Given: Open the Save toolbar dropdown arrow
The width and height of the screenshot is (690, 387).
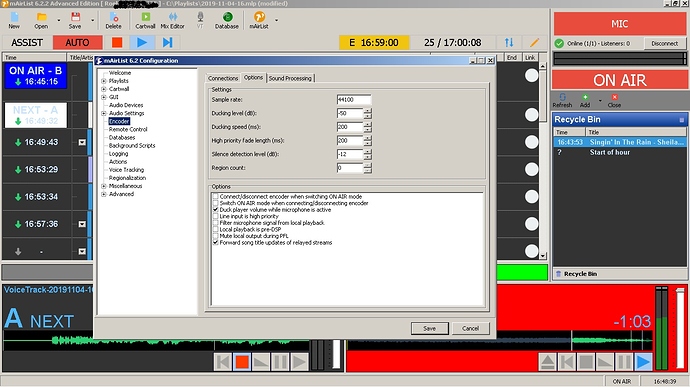Looking at the screenshot, I should pyautogui.click(x=92, y=20).
